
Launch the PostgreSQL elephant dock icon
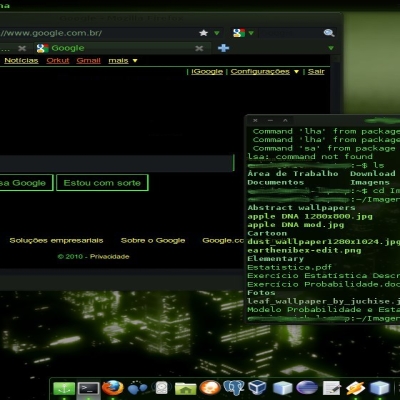(x=234, y=388)
